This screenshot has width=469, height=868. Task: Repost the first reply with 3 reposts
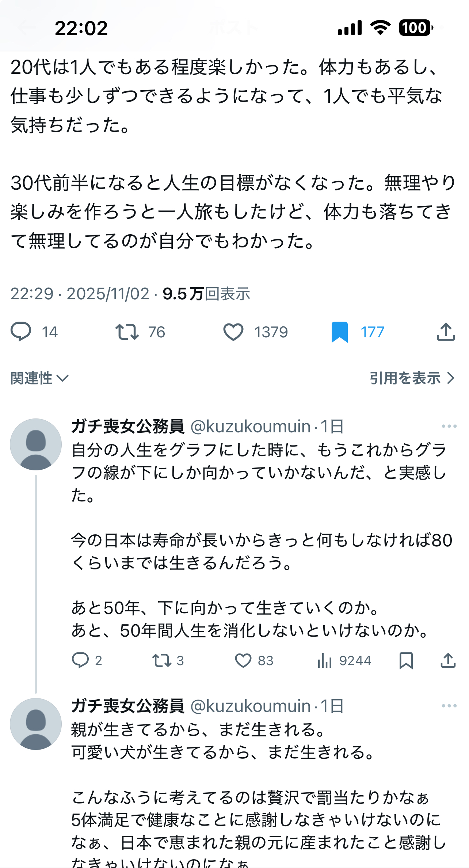tap(161, 660)
